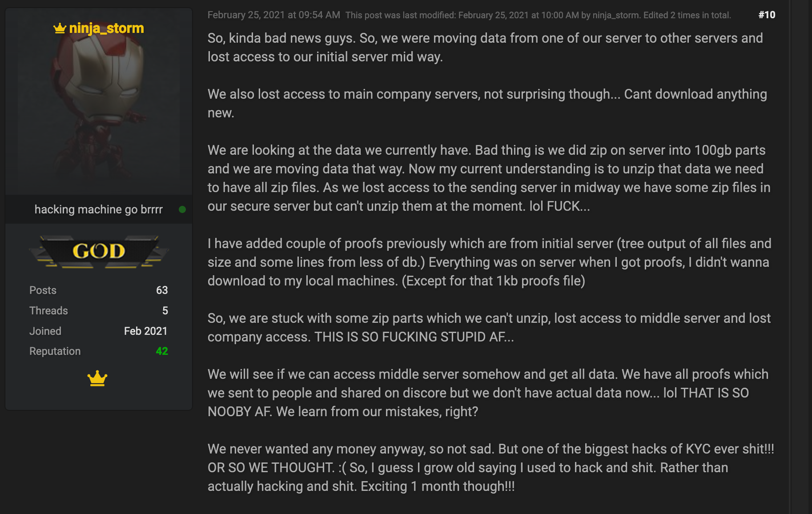This screenshot has height=514, width=812.
Task: Click the Posts count 63
Action: click(x=162, y=290)
